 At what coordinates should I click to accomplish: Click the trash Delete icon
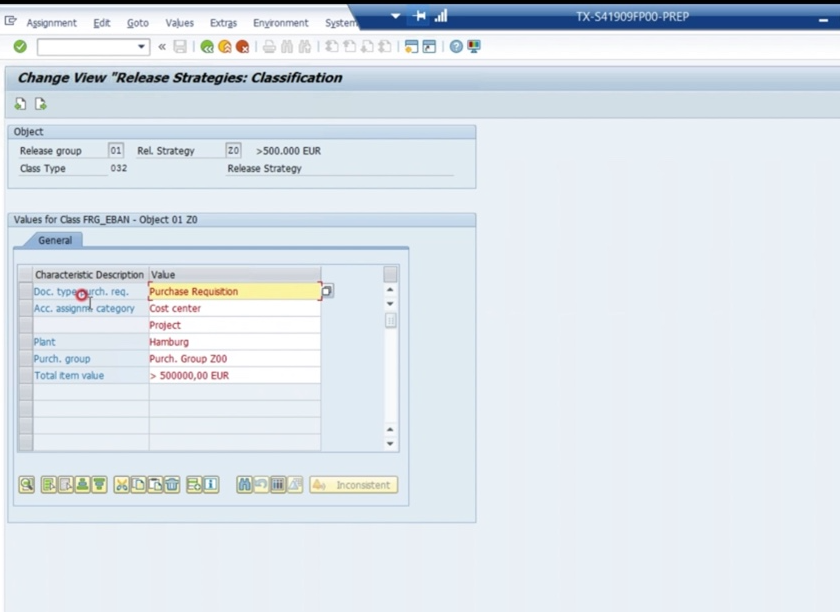point(172,485)
